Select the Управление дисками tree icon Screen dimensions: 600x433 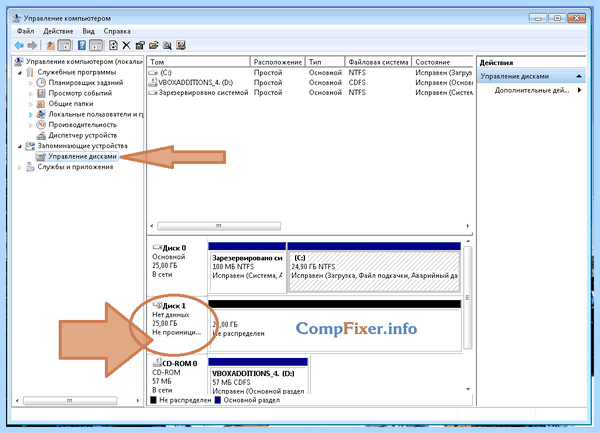(x=41, y=156)
